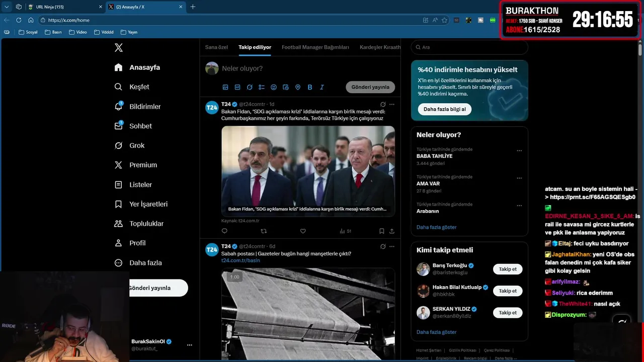Open account menu next to BurakSakinOl
The width and height of the screenshot is (644, 362).
190,345
